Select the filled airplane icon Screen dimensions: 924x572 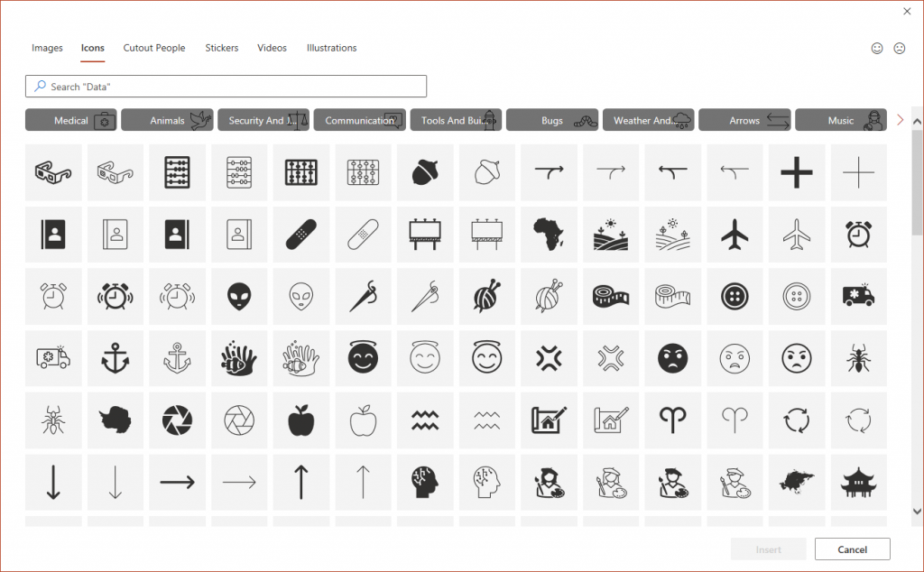[735, 235]
